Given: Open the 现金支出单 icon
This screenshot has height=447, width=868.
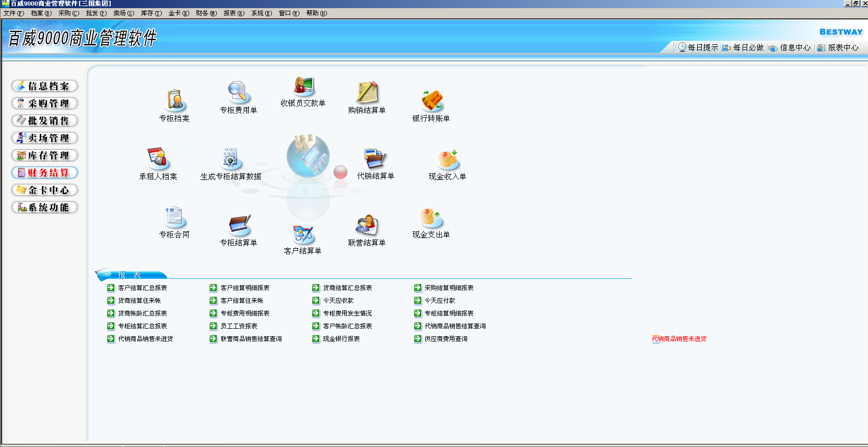Looking at the screenshot, I should click(x=431, y=218).
